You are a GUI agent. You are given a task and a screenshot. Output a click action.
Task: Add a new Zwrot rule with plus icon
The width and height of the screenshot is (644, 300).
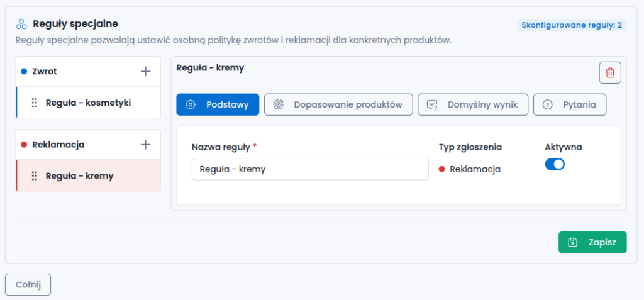pos(145,72)
